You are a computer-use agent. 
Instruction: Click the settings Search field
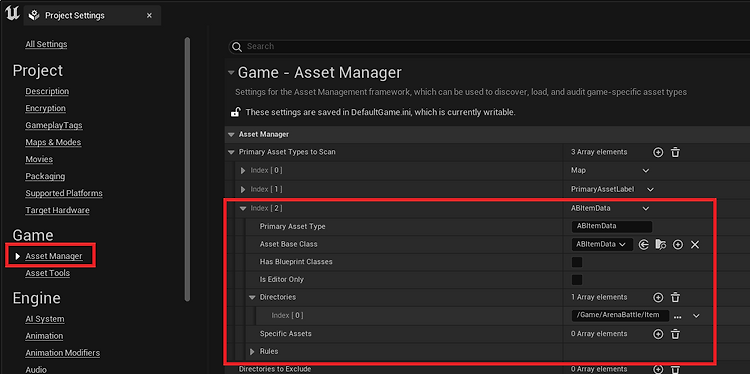click(x=489, y=46)
